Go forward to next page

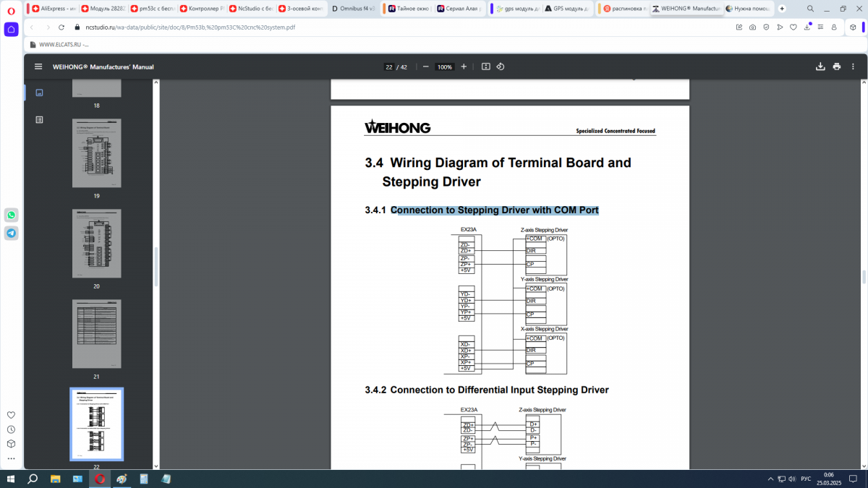click(48, 27)
